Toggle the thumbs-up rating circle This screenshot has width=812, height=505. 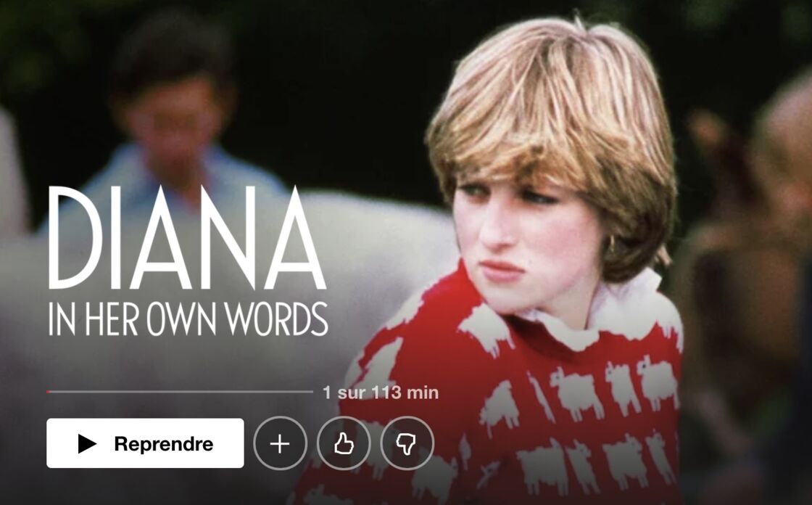tap(344, 443)
